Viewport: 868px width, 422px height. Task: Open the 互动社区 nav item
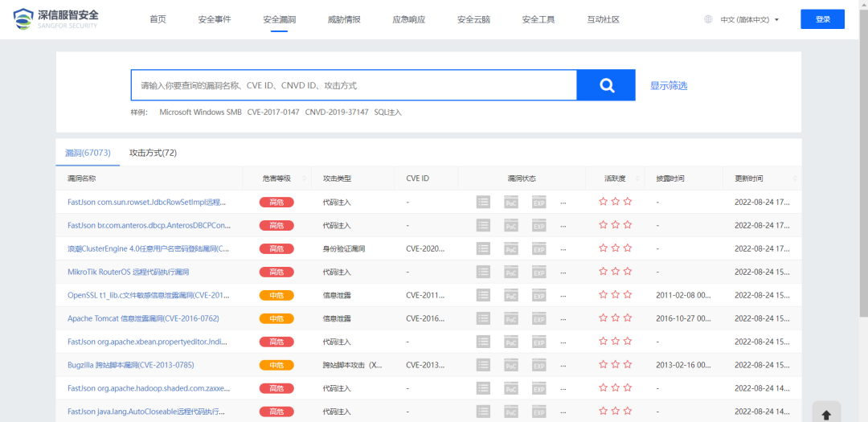(604, 19)
